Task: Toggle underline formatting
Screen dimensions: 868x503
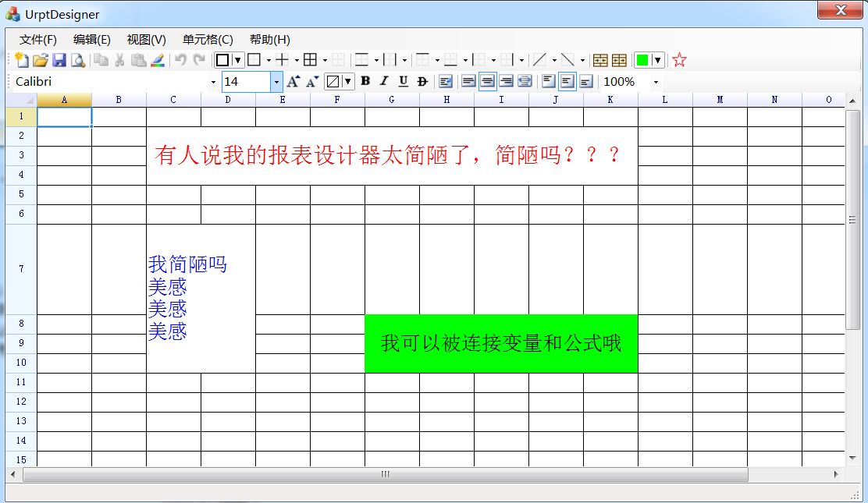Action: coord(403,81)
